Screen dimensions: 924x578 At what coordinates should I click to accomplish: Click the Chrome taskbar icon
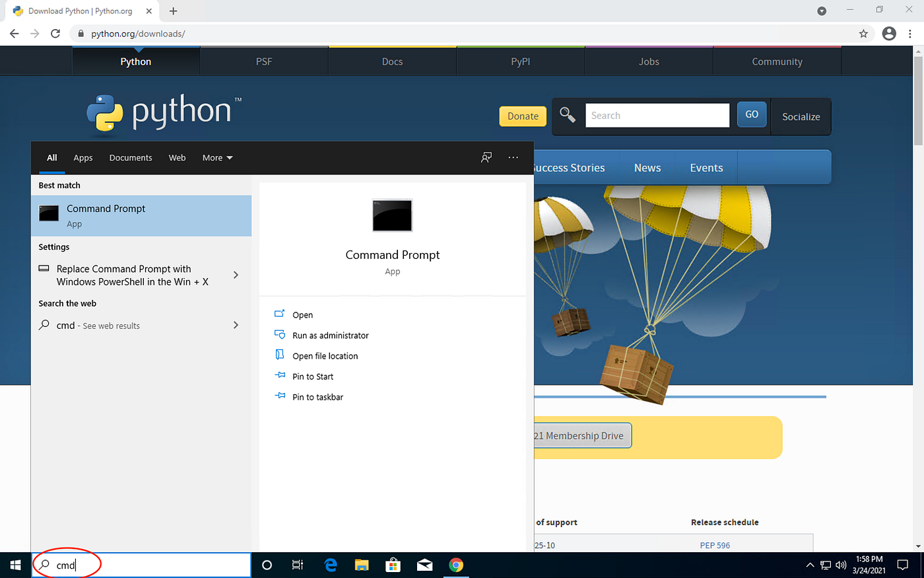(x=456, y=565)
